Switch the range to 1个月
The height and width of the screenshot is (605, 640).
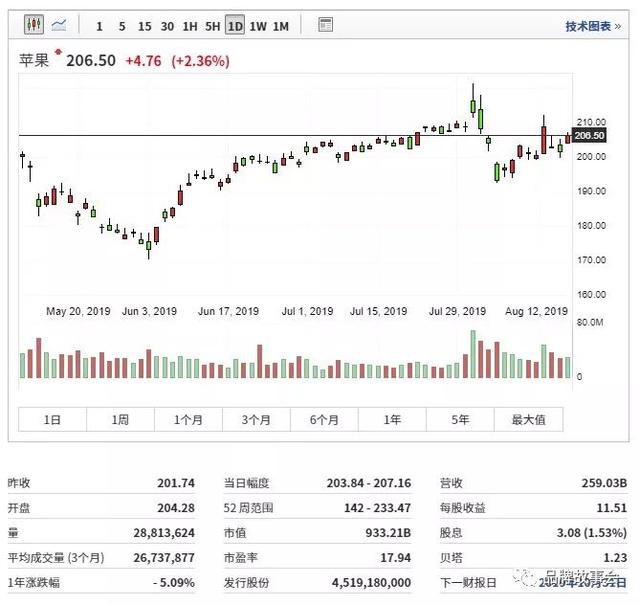click(x=189, y=419)
